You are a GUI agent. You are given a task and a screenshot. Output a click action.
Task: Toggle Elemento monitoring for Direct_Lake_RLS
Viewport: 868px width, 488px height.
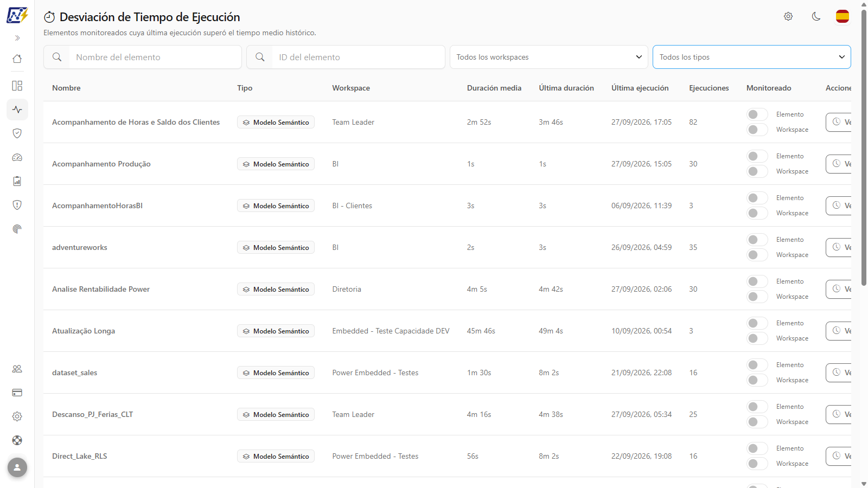click(x=757, y=448)
